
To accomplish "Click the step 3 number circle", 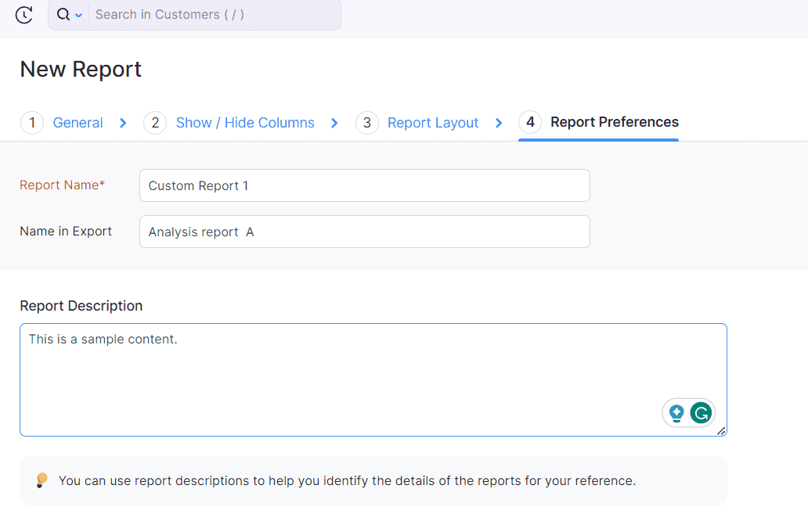I will (367, 123).
